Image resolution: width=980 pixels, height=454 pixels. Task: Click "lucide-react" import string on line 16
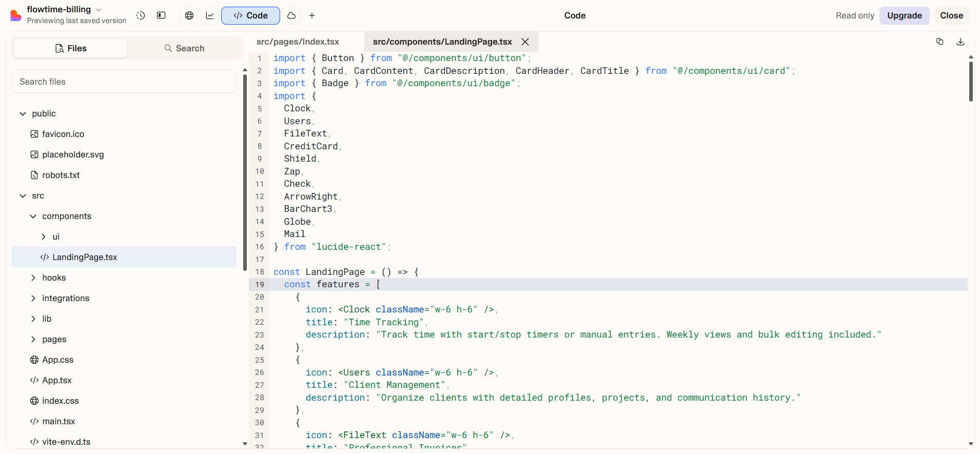[x=348, y=247]
